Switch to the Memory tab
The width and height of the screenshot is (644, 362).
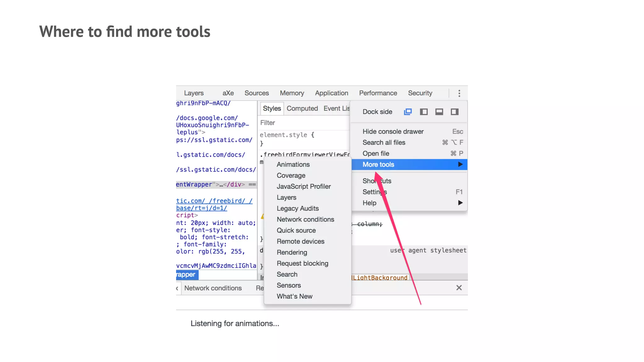coord(292,93)
